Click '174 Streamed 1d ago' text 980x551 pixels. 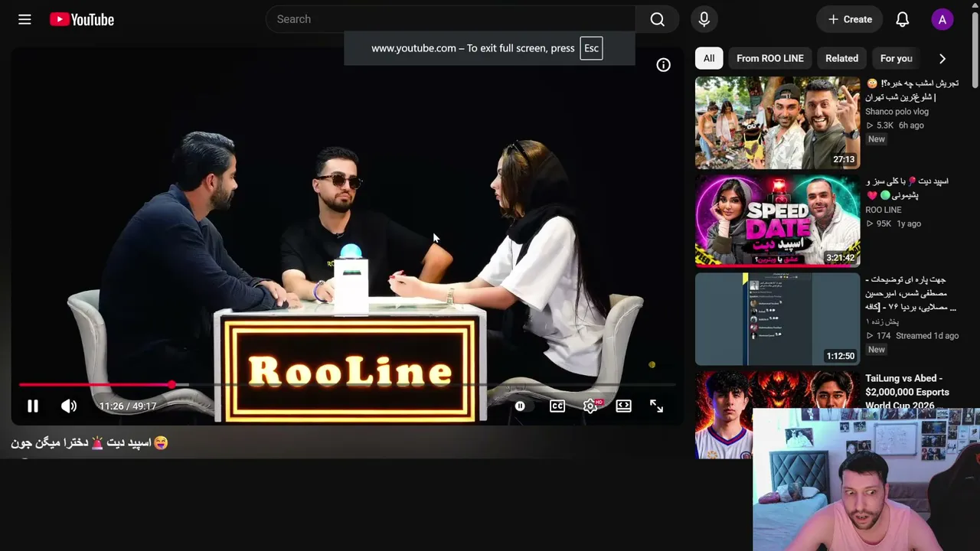point(912,335)
